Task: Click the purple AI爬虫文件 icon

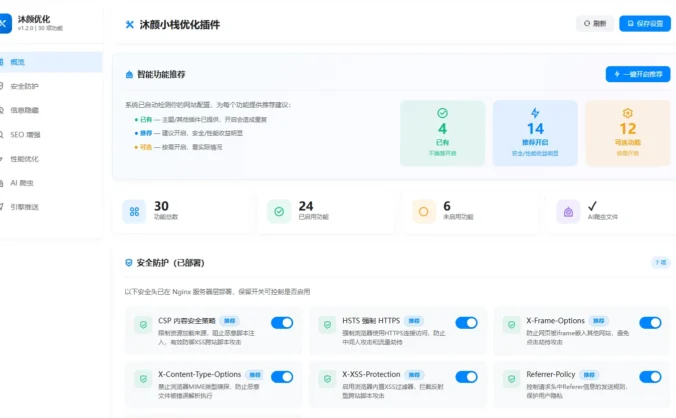Action: [568, 211]
